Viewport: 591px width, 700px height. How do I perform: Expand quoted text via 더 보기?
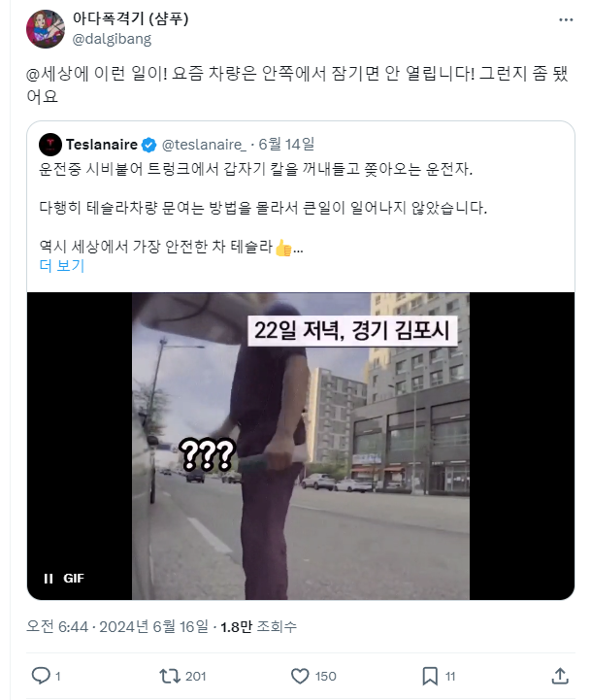(61, 266)
